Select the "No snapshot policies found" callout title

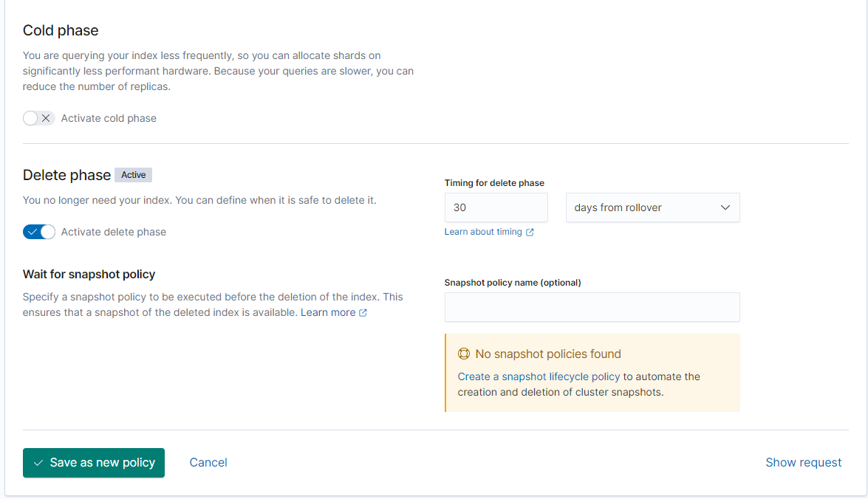tap(548, 354)
